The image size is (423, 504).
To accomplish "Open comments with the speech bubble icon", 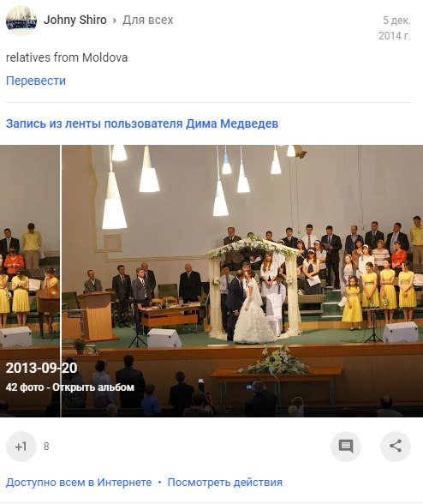I will pyautogui.click(x=346, y=447).
